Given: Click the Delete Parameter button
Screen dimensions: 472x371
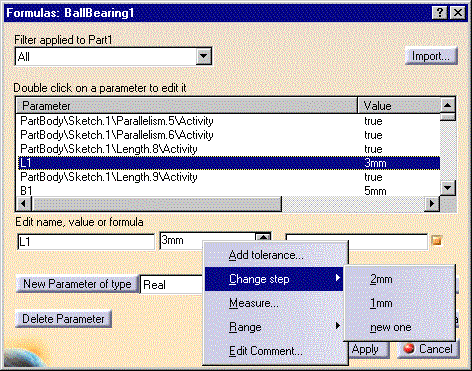Looking at the screenshot, I should (63, 319).
